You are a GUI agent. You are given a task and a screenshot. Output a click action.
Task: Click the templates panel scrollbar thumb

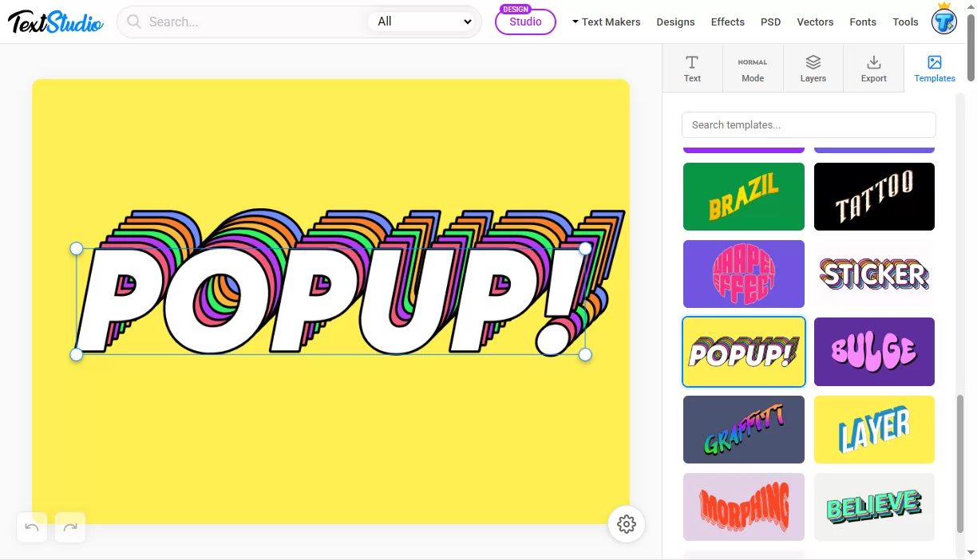coord(960,463)
